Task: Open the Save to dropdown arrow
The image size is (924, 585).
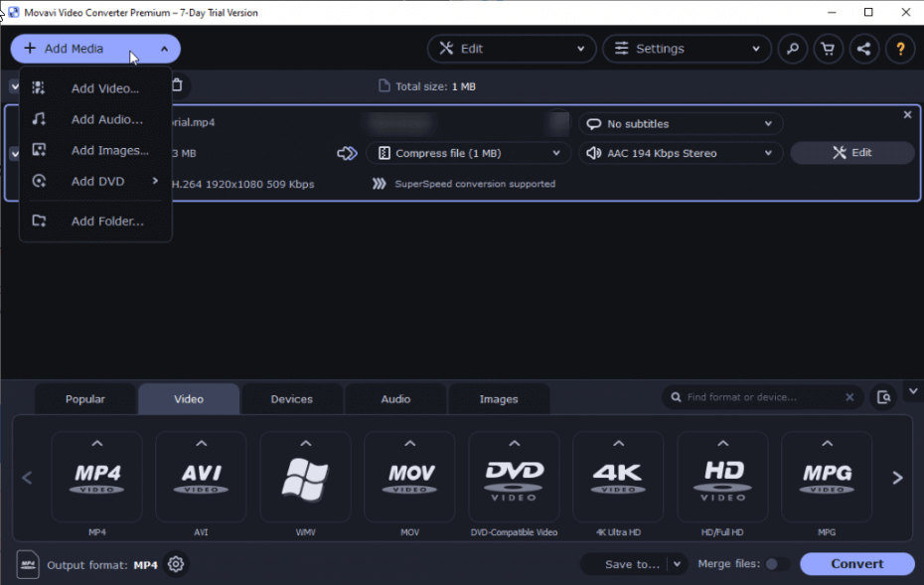Action: [677, 564]
